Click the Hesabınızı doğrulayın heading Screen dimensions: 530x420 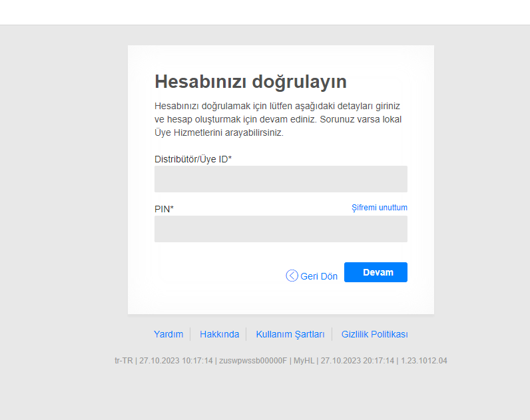click(250, 82)
